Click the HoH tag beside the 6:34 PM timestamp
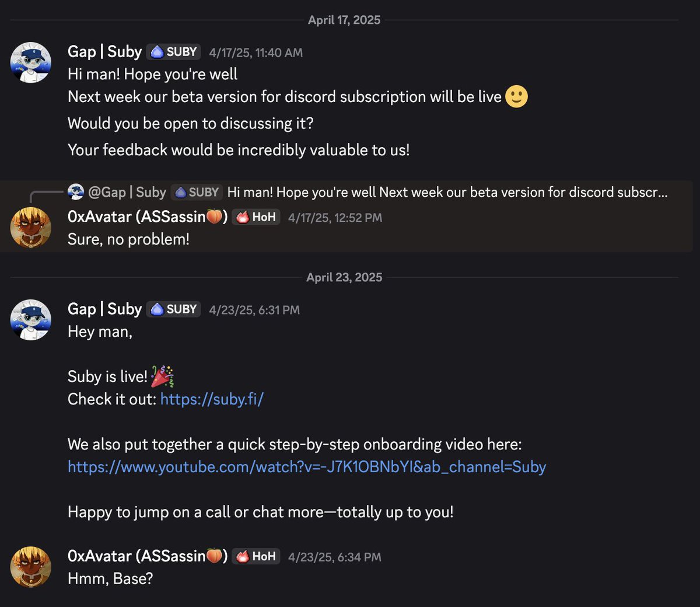Viewport: 700px width, 607px height. [x=256, y=556]
